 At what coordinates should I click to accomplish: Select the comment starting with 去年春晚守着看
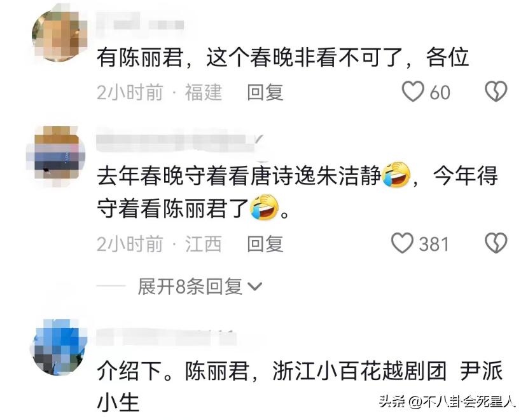tap(297, 191)
